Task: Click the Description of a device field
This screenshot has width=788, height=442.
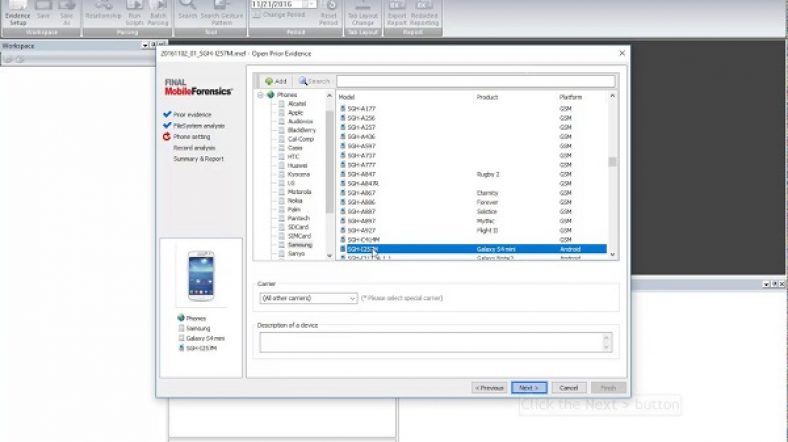Action: pyautogui.click(x=436, y=343)
